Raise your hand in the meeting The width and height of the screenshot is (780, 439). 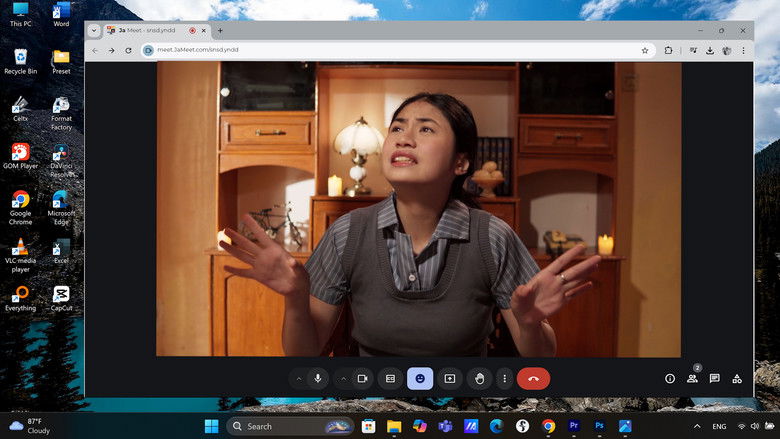click(x=480, y=379)
